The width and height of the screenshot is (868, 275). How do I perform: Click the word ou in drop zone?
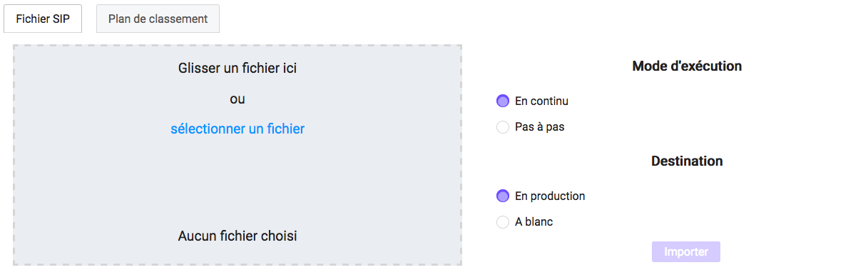pos(238,99)
